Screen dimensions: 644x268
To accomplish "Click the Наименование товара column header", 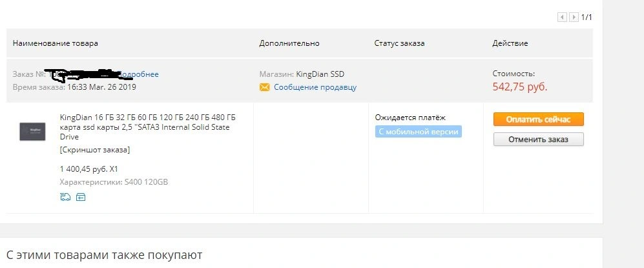I will pos(56,43).
